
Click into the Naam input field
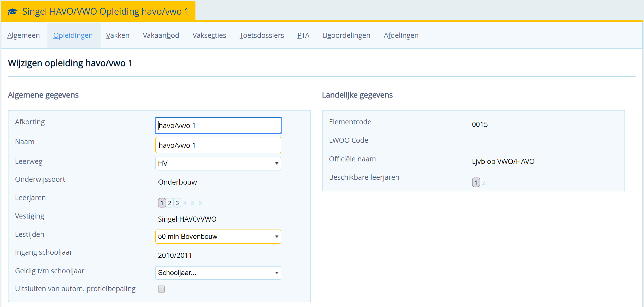(x=218, y=145)
